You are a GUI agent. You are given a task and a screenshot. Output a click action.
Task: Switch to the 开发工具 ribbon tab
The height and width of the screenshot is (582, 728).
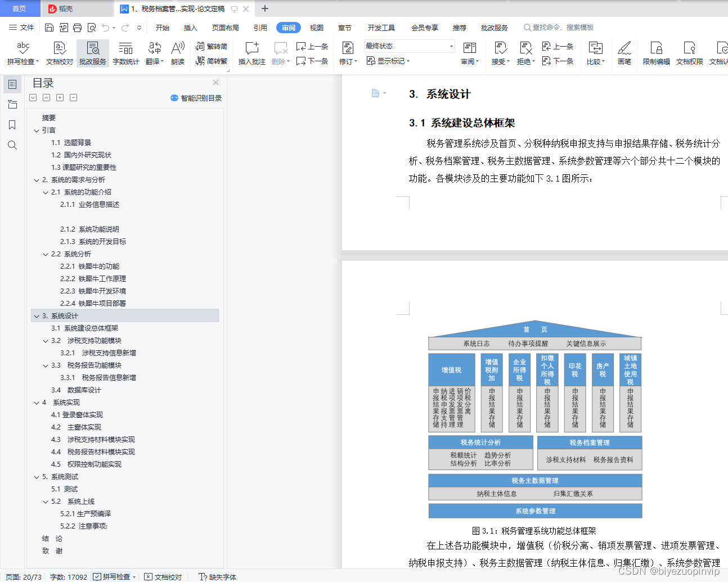coord(381,28)
